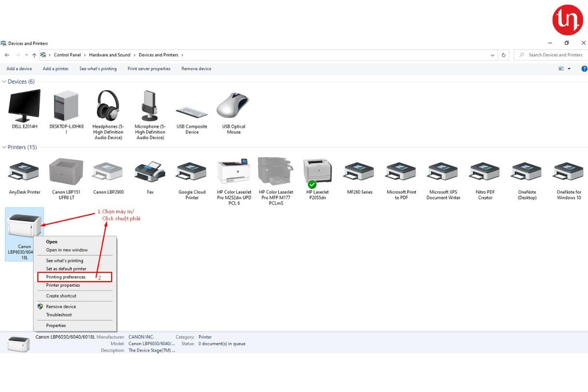The height and width of the screenshot is (392, 588).
Task: Open the change view options dropdown
Action: pyautogui.click(x=569, y=69)
